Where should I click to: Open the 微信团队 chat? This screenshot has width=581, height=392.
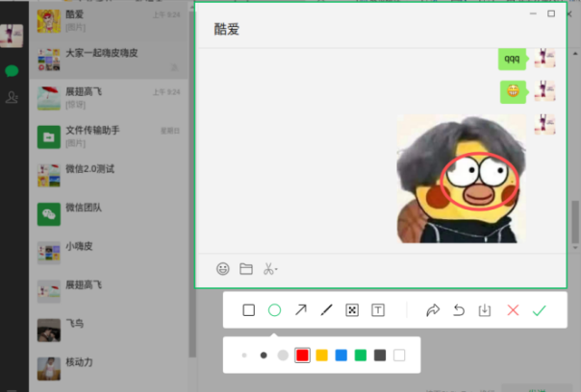(109, 214)
